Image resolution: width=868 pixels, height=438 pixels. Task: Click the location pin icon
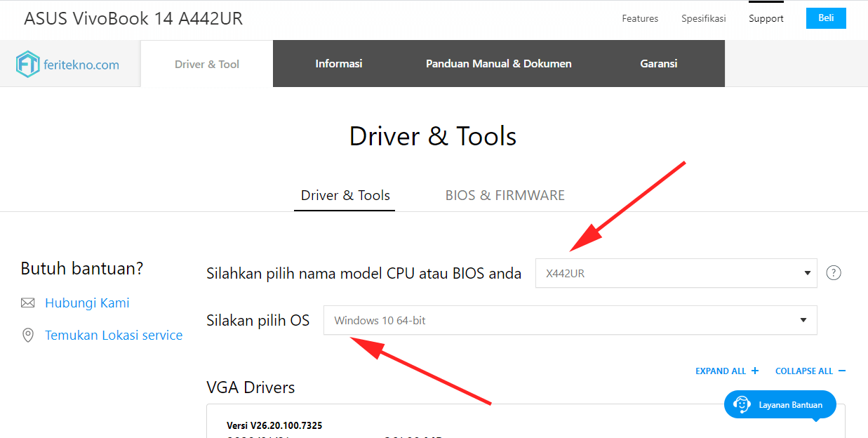[x=28, y=336]
